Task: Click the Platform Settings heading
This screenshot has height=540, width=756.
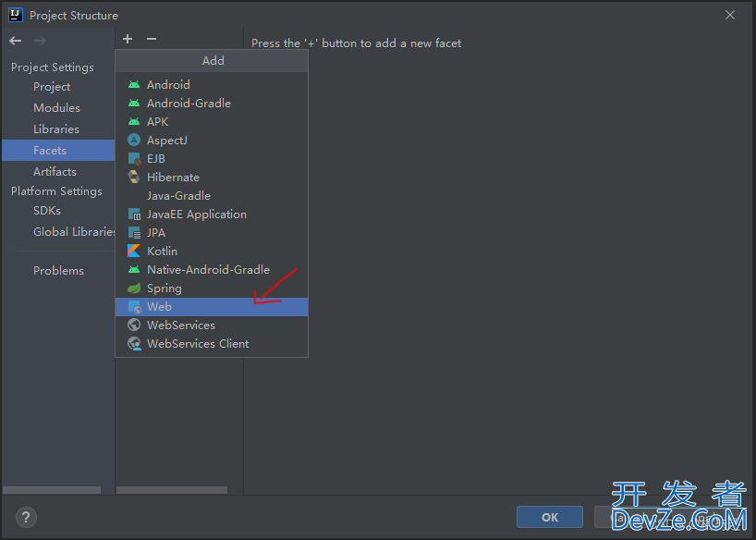Action: 56,191
